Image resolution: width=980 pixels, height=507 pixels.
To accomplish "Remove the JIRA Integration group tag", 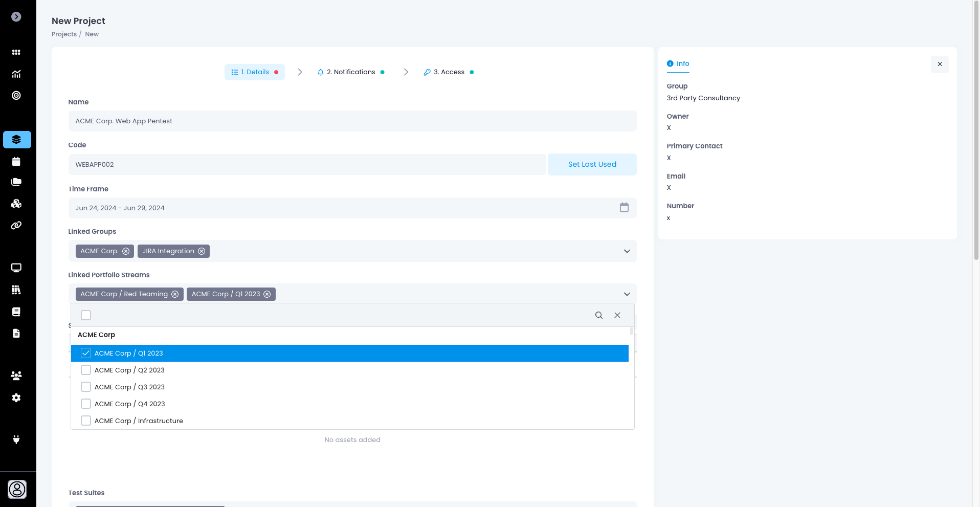I will (202, 251).
